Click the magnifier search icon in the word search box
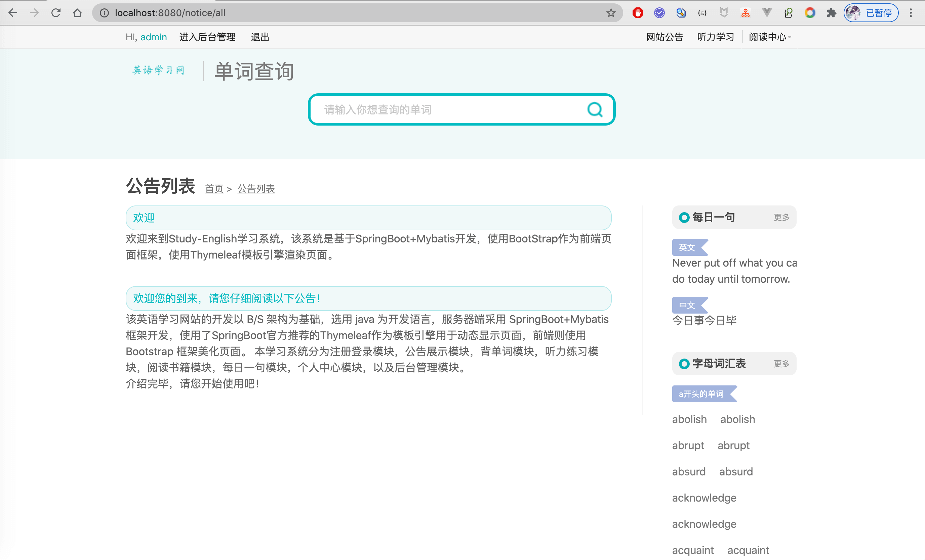Viewport: 925px width, 560px height. coord(595,109)
